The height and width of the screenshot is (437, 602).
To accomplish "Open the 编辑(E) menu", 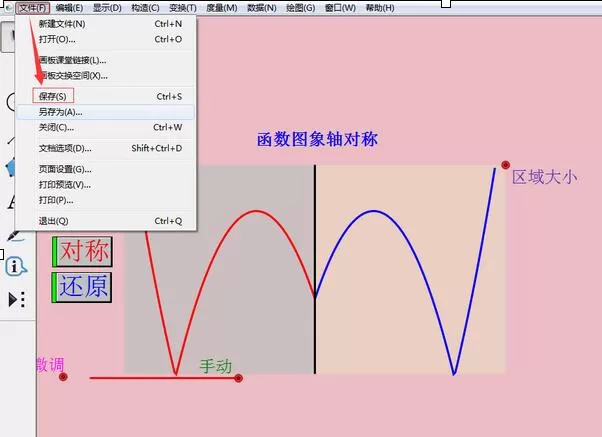I will 69,8.
